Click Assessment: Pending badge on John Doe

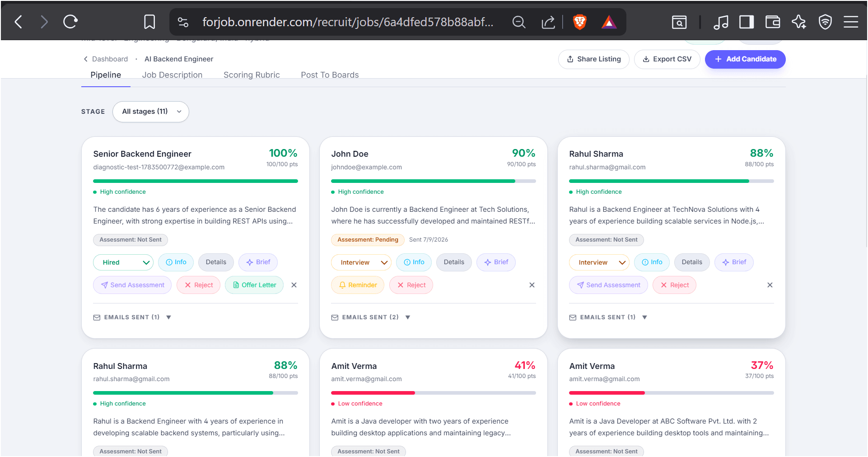pos(368,240)
